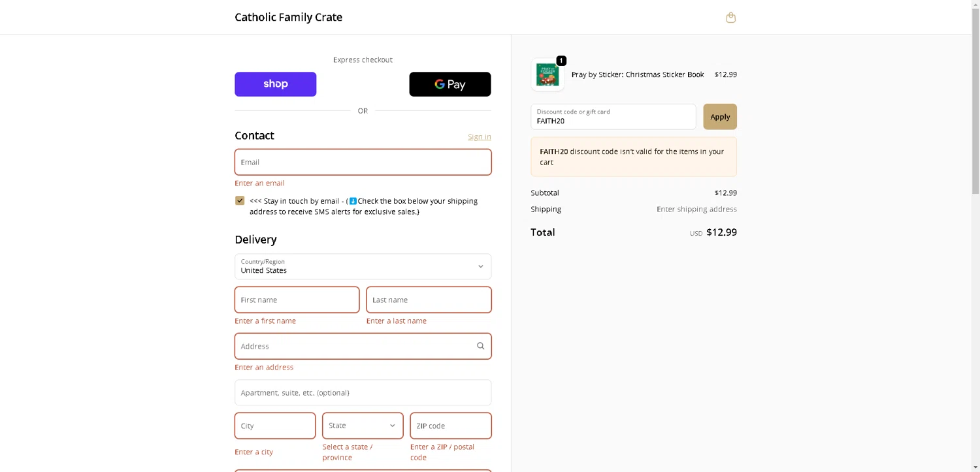Focus the Address field

pos(363,346)
